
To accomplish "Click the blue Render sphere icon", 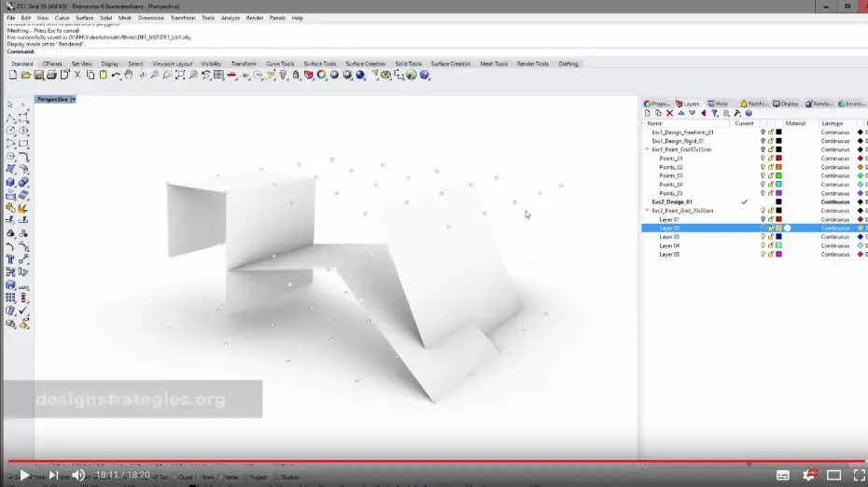I will point(360,75).
